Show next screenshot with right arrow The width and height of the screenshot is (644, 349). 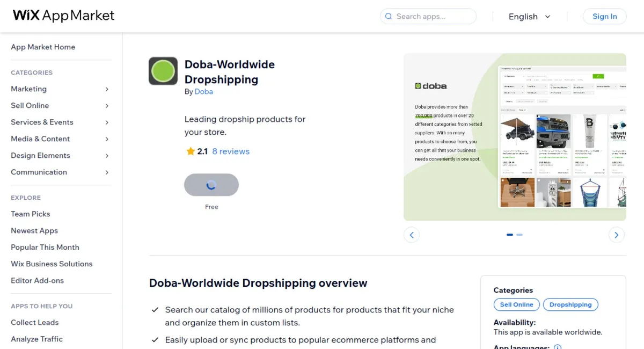coord(617,235)
